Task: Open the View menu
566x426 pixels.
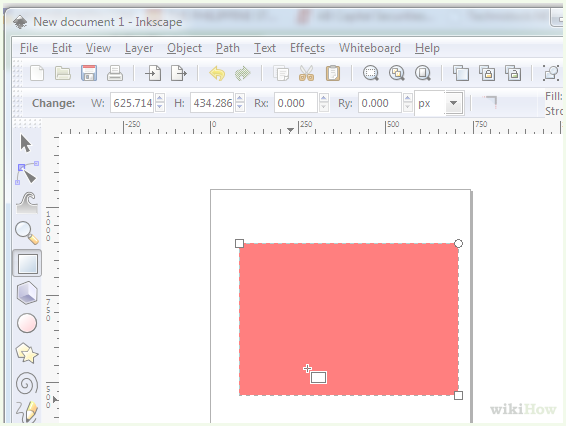Action: pyautogui.click(x=98, y=48)
